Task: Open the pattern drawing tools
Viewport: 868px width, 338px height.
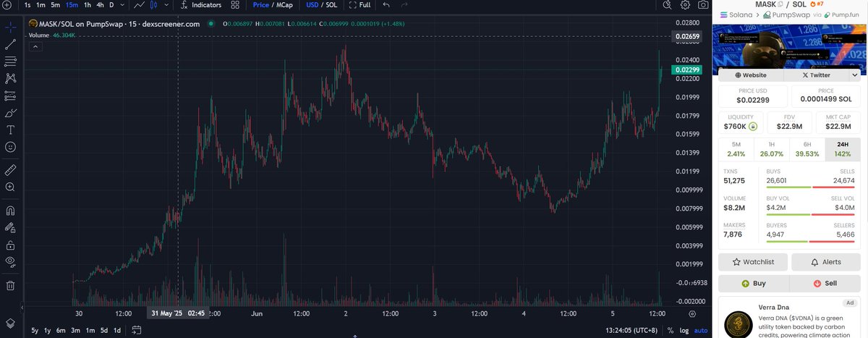Action: (x=10, y=77)
